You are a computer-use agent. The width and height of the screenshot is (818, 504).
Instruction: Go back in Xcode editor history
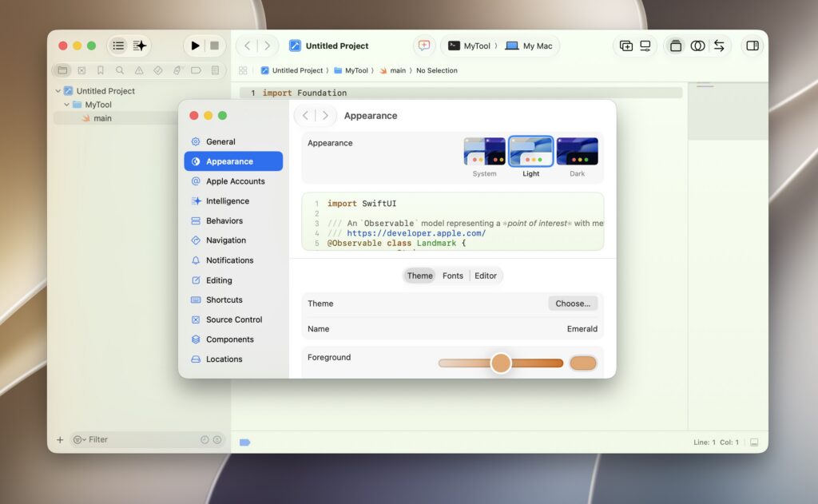pos(248,46)
